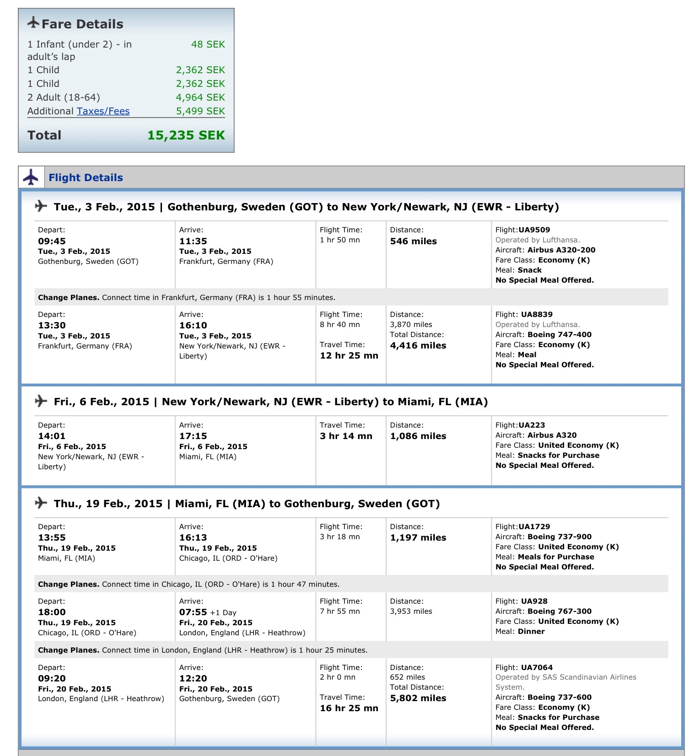This screenshot has width=700, height=756.
Task: Select 2 Adult fare 4,964 SEK
Action: 200,97
